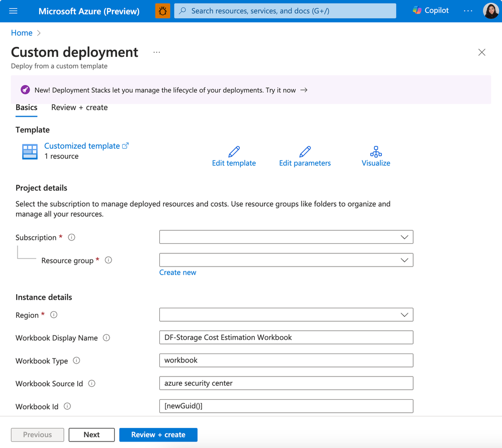Click the Edit template label
The height and width of the screenshot is (448, 502).
click(x=234, y=163)
